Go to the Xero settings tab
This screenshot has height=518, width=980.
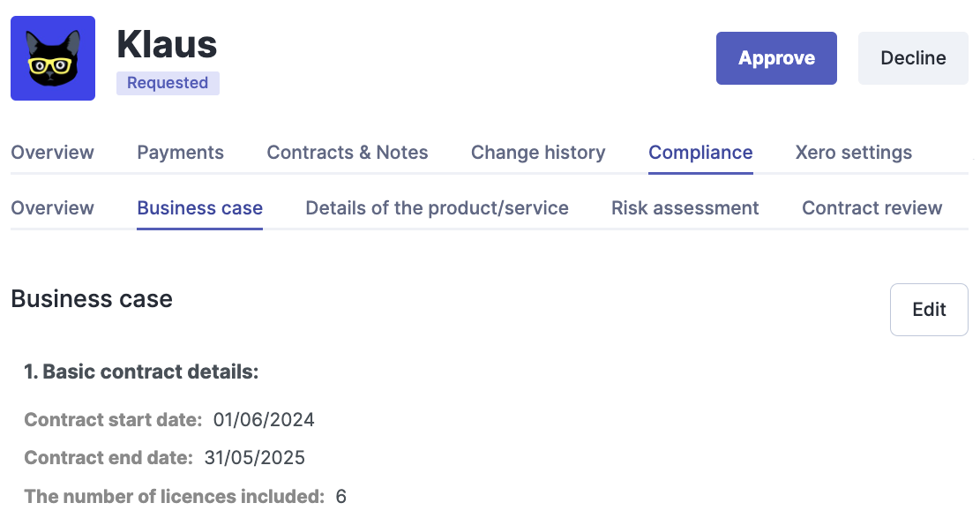[854, 153]
